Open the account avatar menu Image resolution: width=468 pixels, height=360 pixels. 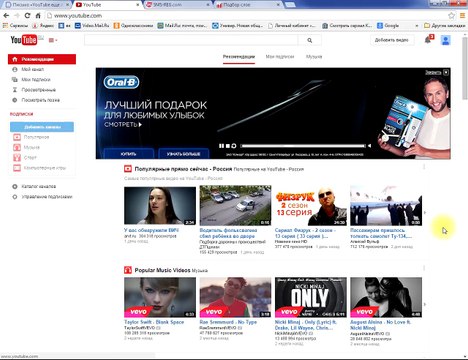(446, 40)
